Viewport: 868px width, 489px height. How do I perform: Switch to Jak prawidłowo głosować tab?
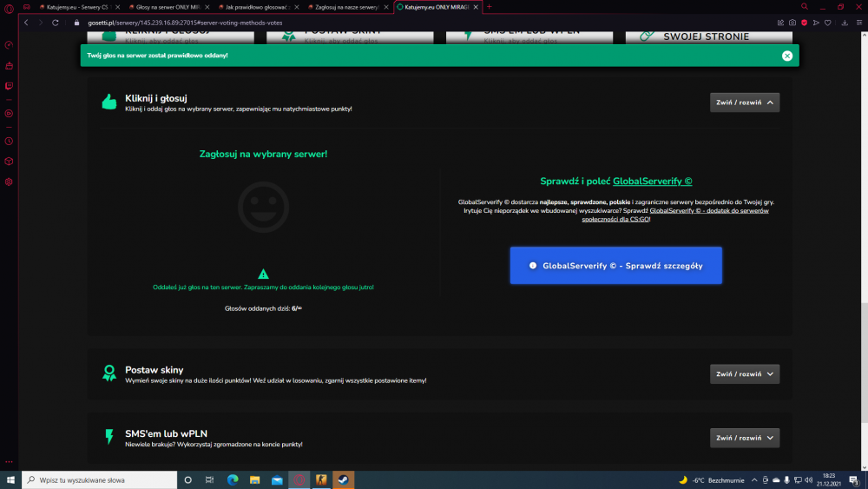(x=258, y=7)
